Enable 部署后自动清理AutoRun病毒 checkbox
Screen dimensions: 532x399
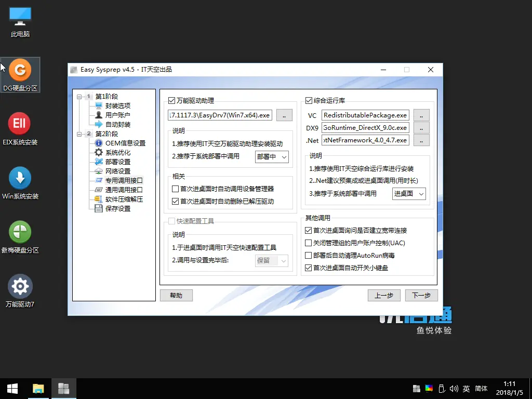308,255
